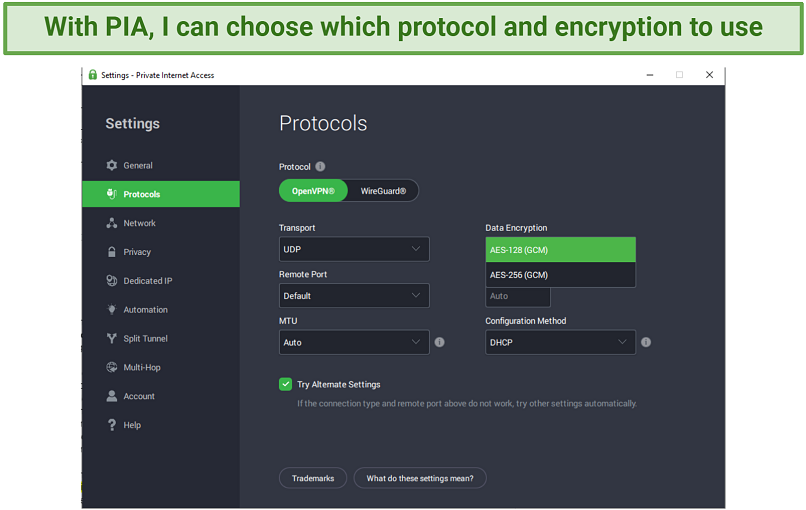The width and height of the screenshot is (806, 510).
Task: Switch protocol to WireGuard
Action: [x=383, y=191]
